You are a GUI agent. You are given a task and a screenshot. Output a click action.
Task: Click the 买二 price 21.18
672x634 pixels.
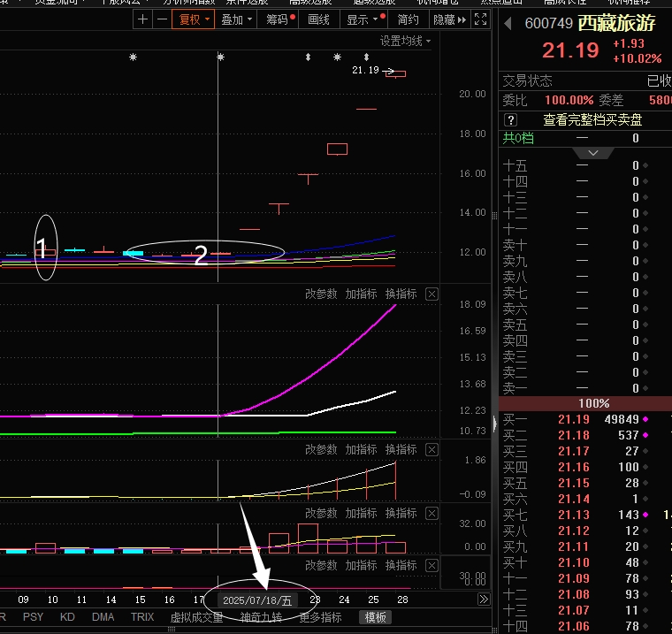coord(574,435)
